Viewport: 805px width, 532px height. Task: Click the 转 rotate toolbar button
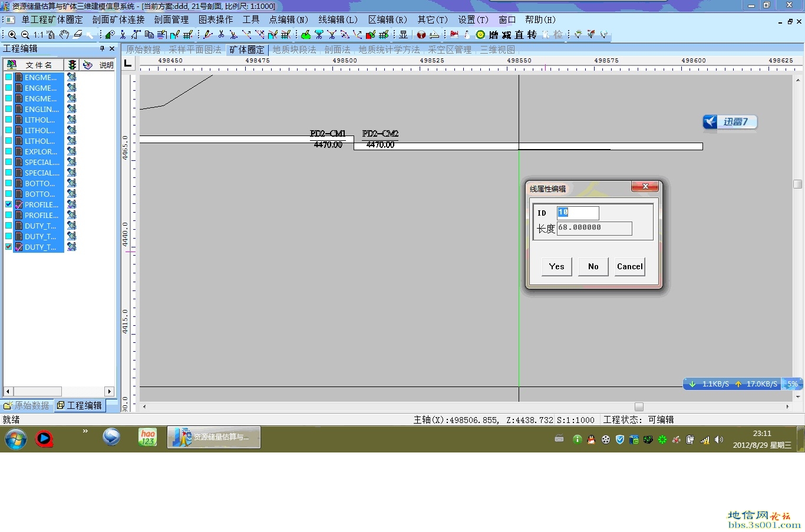[532, 35]
